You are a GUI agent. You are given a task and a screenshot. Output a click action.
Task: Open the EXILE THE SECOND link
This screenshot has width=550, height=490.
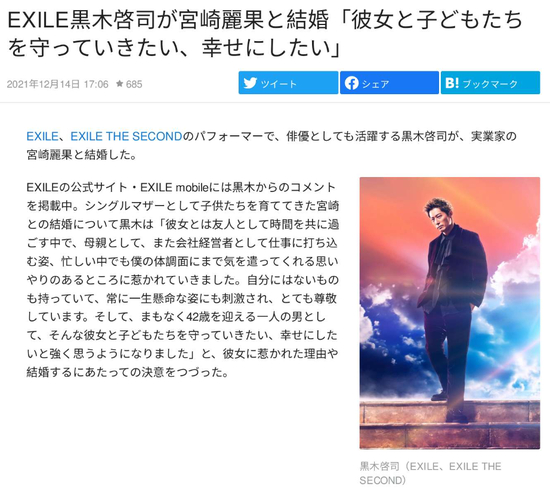(126, 136)
